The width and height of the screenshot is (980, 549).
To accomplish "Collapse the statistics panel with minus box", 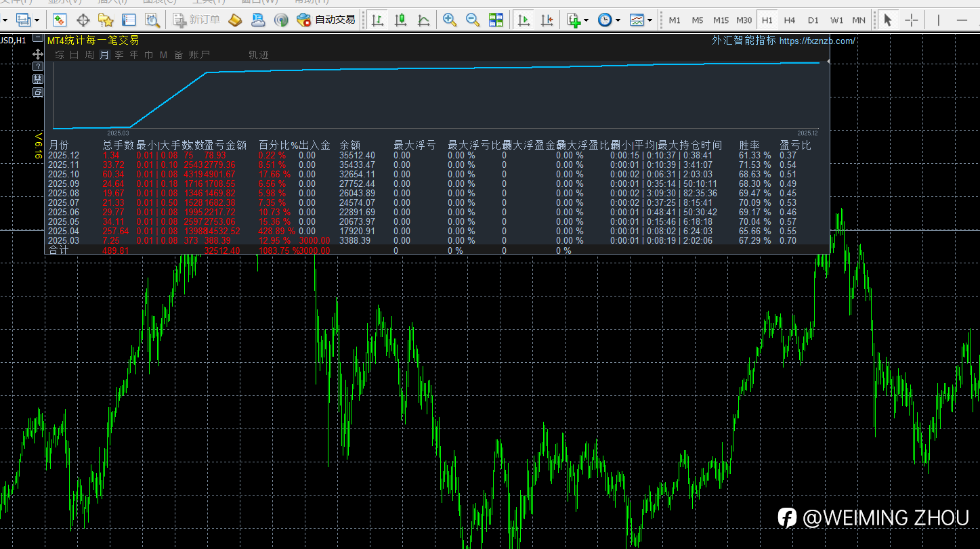I will click(x=38, y=39).
